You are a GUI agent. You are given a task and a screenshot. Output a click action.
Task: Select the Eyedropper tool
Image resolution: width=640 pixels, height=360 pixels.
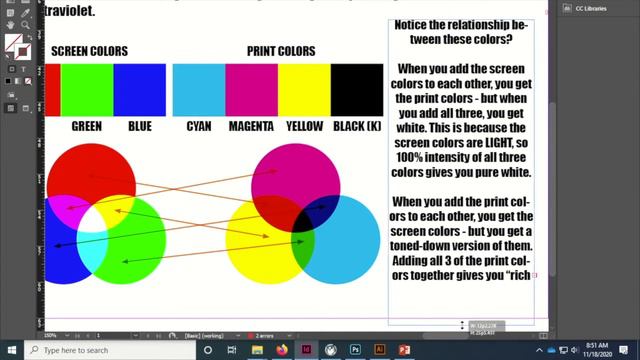25,13
